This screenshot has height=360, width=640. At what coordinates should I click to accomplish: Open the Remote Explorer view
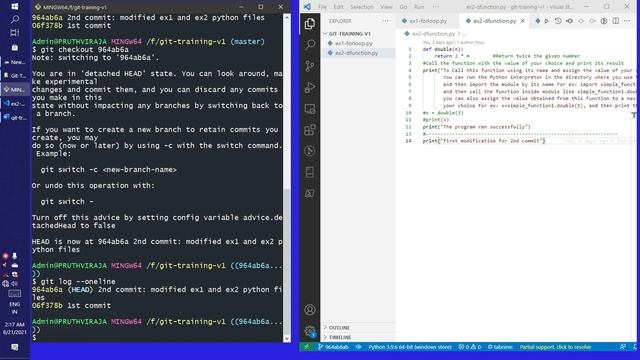[x=310, y=109]
